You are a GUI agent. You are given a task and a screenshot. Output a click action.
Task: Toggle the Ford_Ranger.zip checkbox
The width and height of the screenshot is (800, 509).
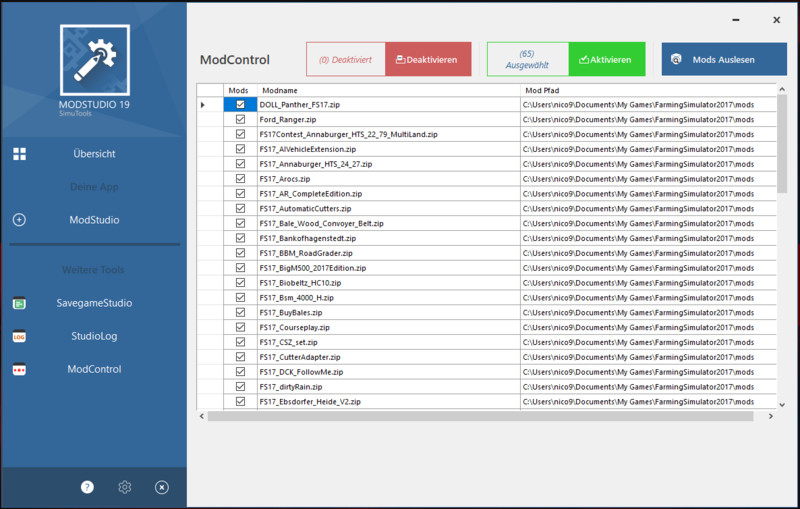point(240,119)
